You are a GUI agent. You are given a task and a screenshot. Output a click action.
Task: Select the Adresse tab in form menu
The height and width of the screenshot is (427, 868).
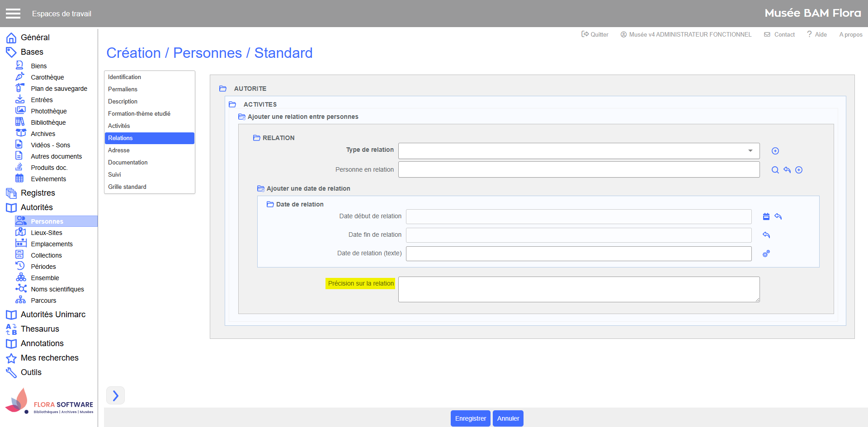click(x=119, y=150)
